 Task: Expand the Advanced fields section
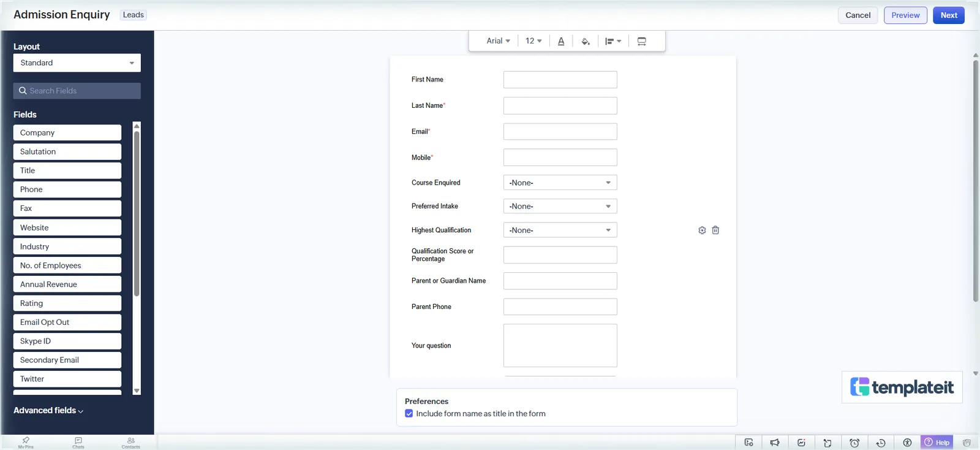point(48,411)
